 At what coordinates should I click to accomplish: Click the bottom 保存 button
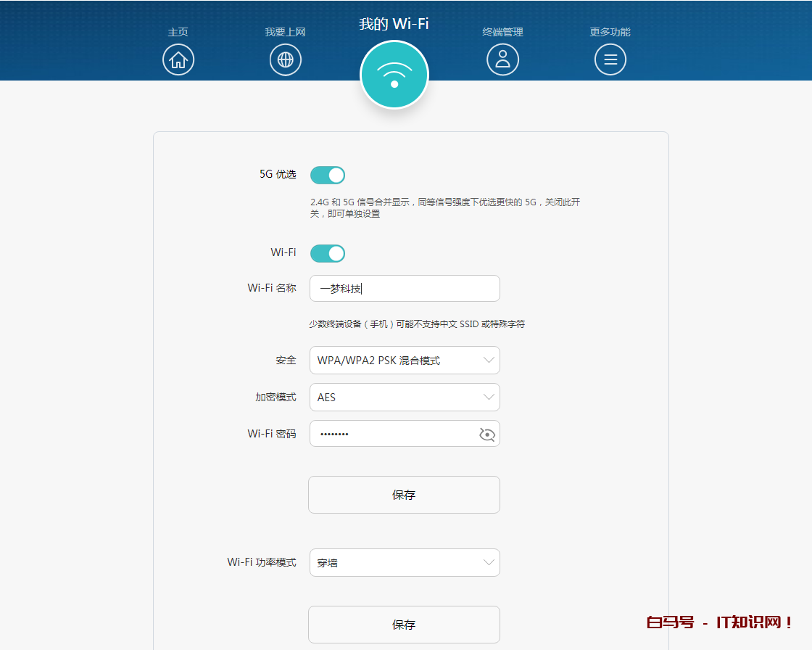[404, 625]
